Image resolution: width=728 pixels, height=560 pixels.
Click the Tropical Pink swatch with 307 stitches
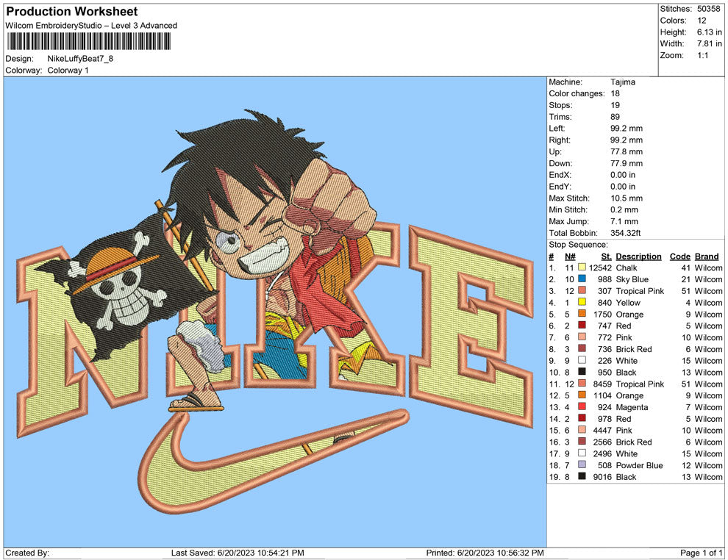(x=582, y=290)
